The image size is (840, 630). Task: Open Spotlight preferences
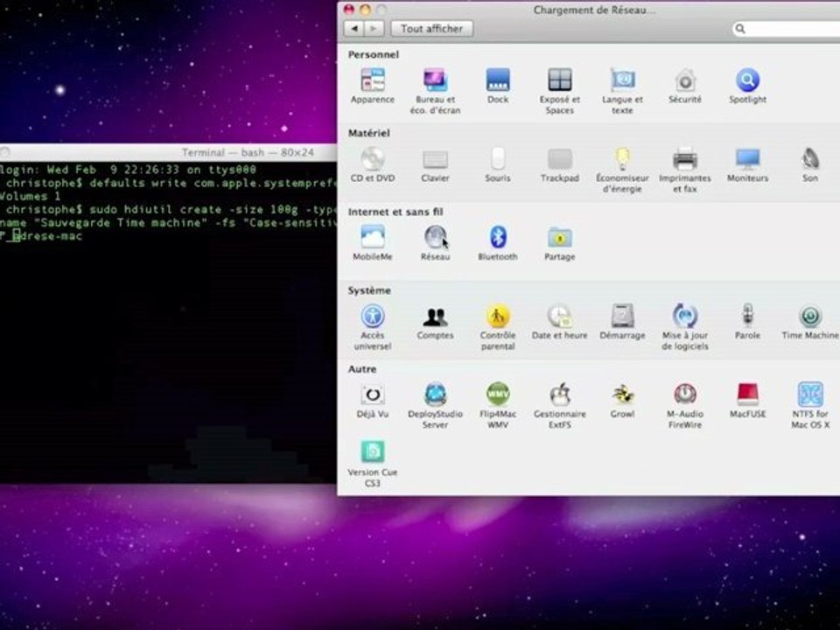(x=747, y=86)
